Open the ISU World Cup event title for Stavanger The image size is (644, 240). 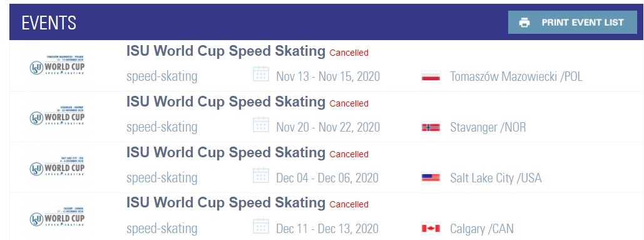pos(226,102)
